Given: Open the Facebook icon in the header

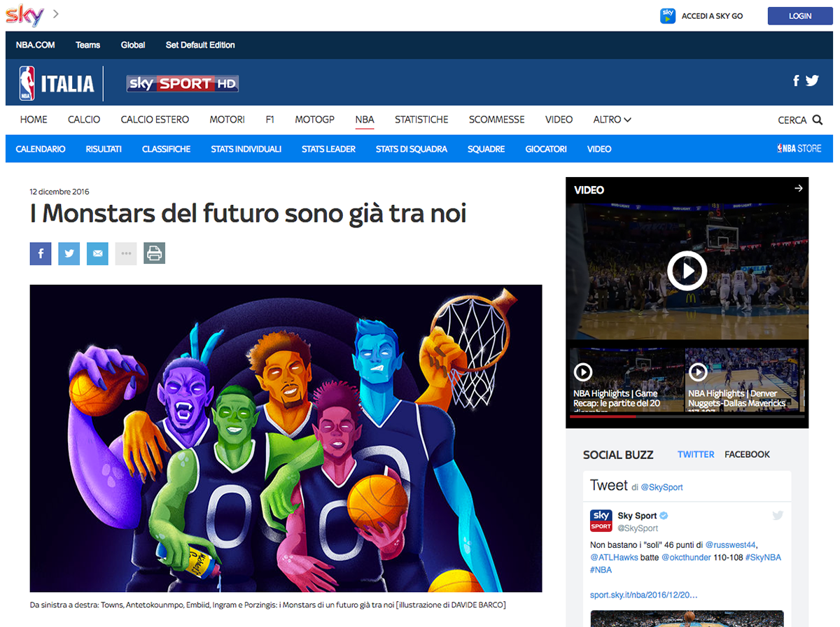Looking at the screenshot, I should coord(796,80).
